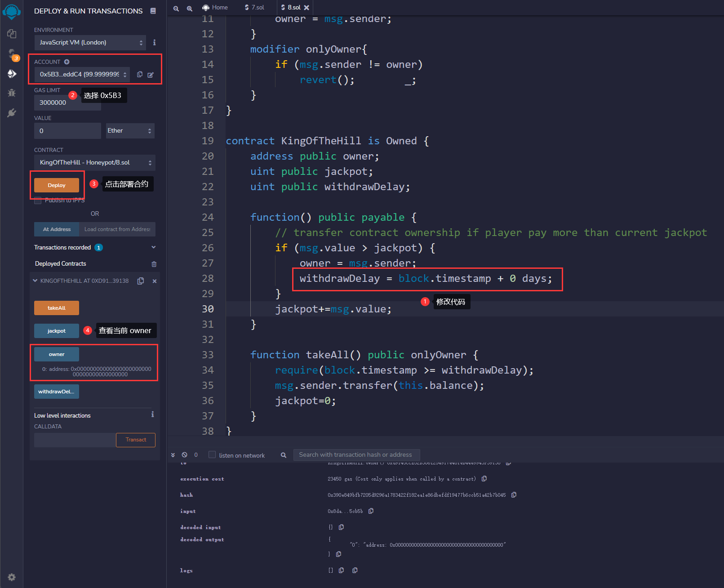Click the orange Deploy button
Image resolution: width=724 pixels, height=588 pixels.
click(57, 185)
